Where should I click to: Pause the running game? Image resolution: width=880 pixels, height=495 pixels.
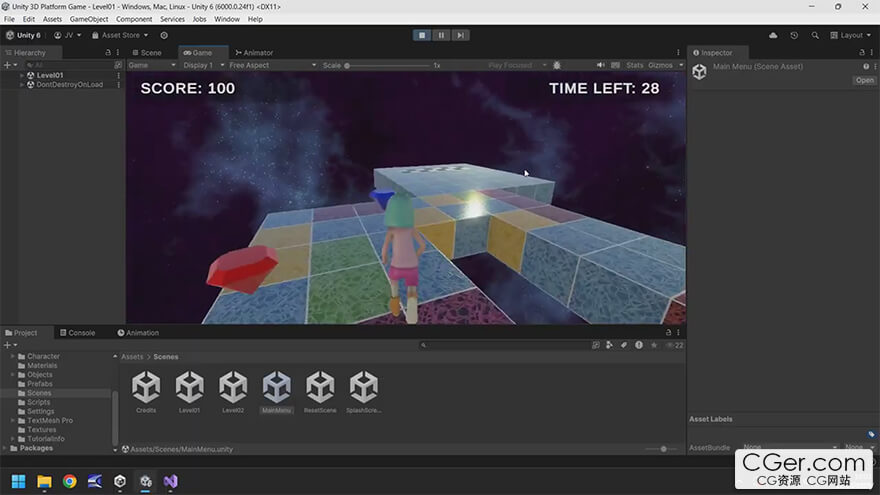(441, 35)
